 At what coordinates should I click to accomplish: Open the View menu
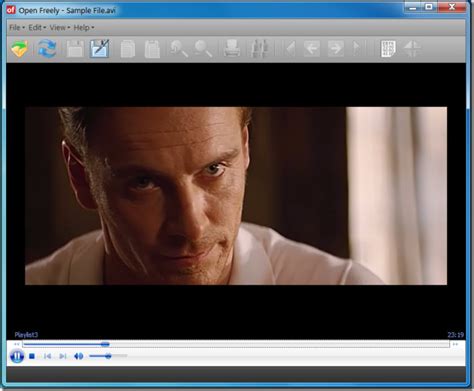tap(60, 28)
